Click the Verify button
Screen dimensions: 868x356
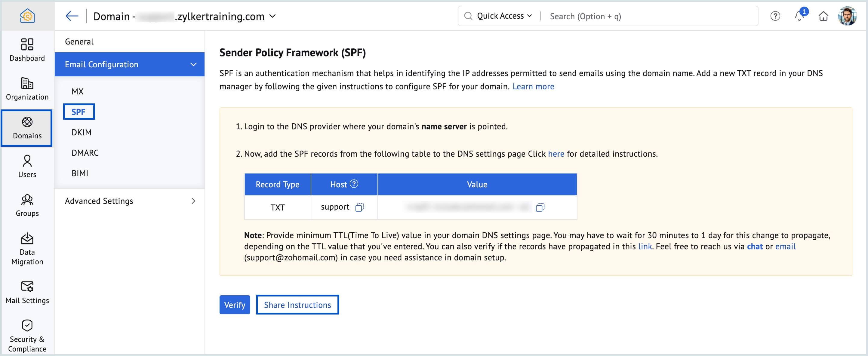tap(235, 305)
